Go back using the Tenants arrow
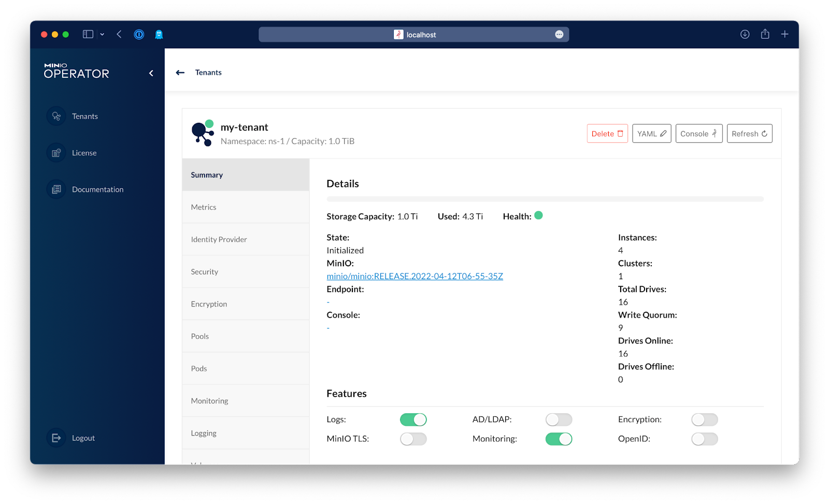 [x=180, y=73]
